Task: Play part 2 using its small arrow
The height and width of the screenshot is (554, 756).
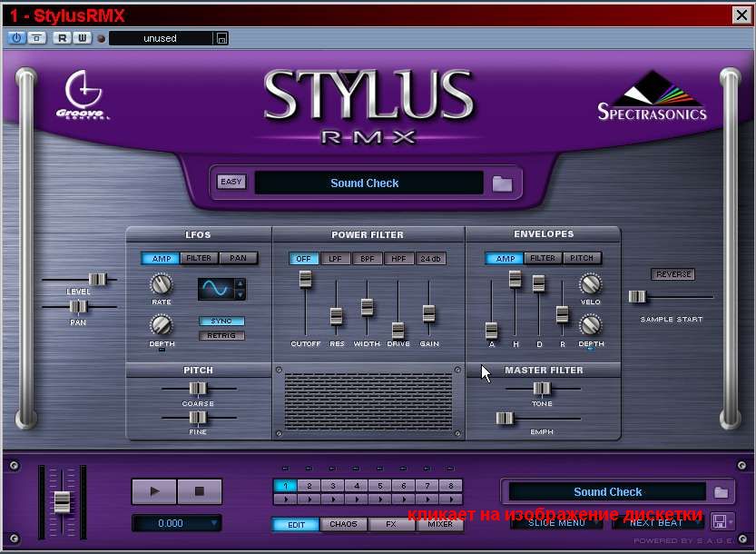Action: click(x=309, y=499)
